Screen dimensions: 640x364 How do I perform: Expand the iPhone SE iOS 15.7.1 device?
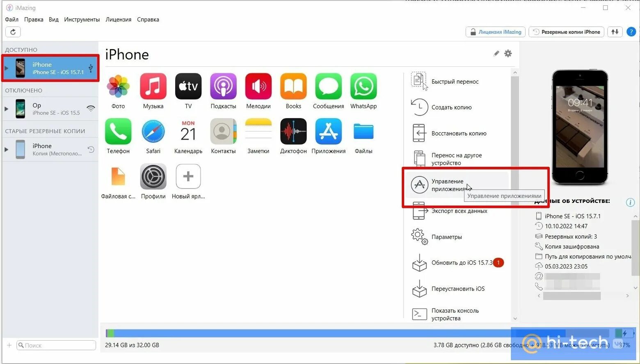pyautogui.click(x=7, y=68)
